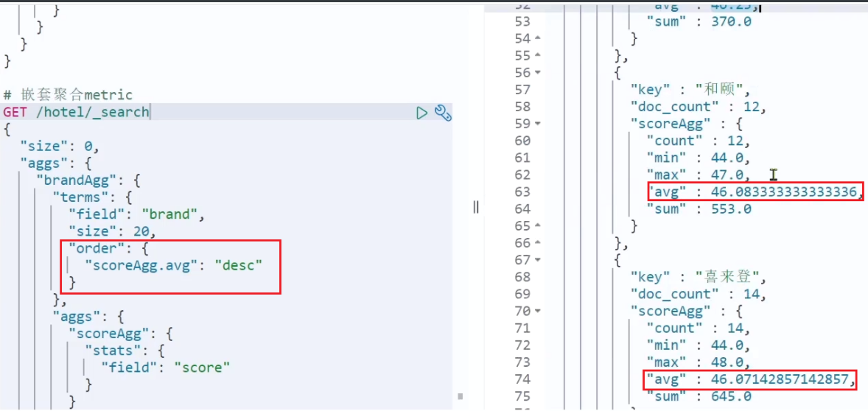Click line number 57 in the output gutter
Image resolution: width=868 pixels, height=411 pixels.
pos(522,90)
